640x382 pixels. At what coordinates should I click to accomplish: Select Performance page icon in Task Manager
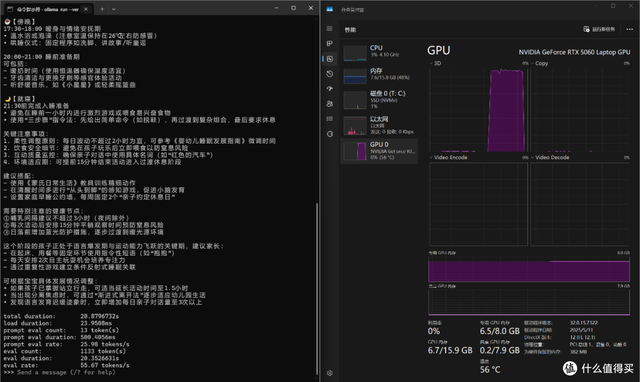[x=330, y=59]
